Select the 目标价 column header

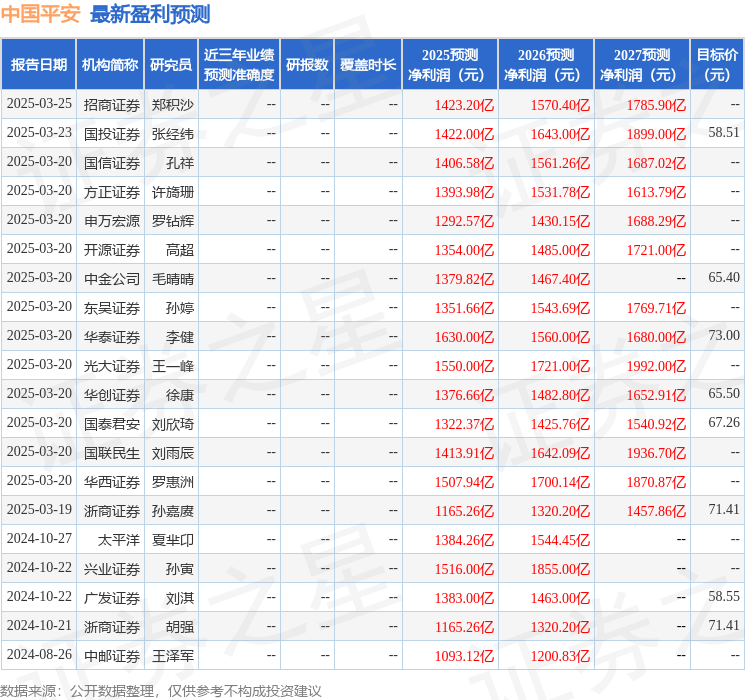click(717, 64)
